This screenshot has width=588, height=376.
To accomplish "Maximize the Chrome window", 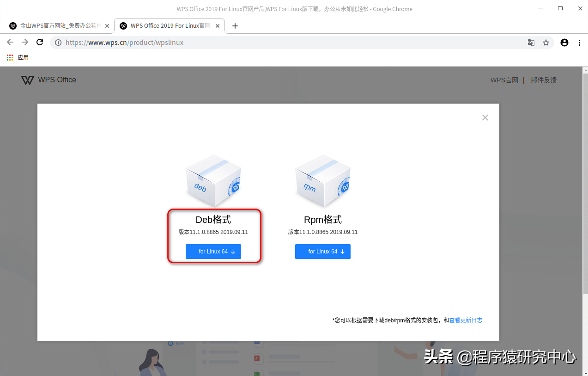I will (x=560, y=8).
